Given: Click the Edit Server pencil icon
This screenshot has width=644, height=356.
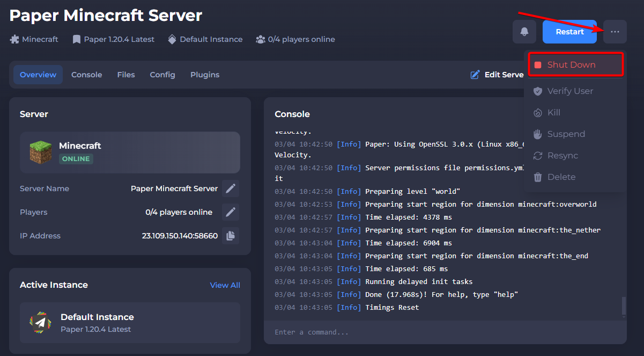Looking at the screenshot, I should tap(475, 75).
